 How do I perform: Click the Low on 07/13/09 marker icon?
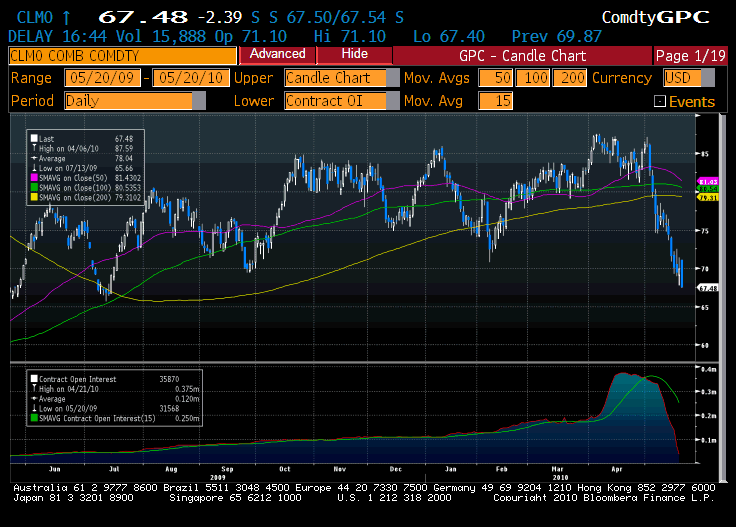(35, 166)
